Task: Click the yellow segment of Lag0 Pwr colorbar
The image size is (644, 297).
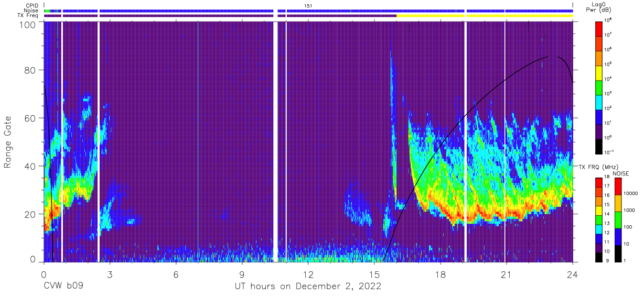Action: click(599, 72)
